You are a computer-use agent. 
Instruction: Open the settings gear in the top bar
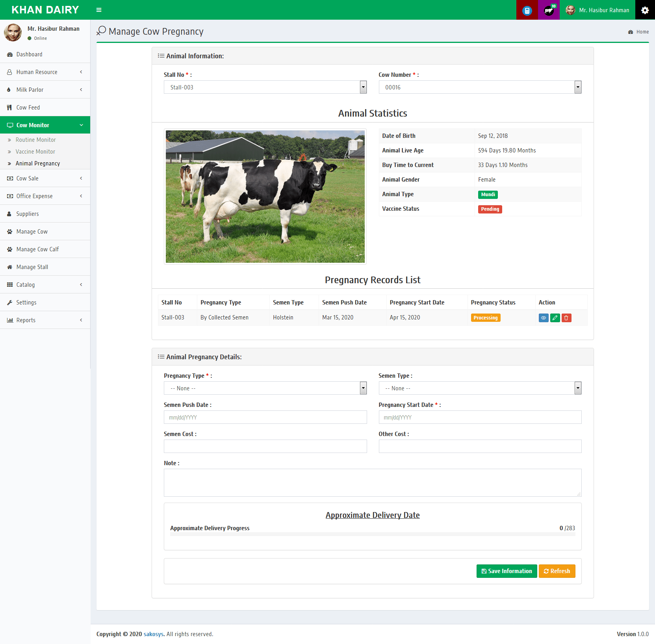click(x=645, y=10)
